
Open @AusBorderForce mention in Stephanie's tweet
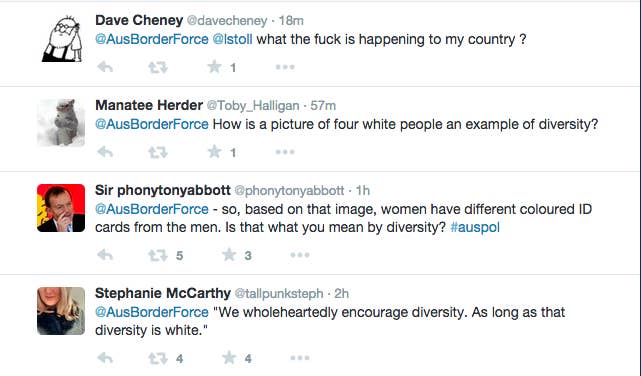point(152,313)
